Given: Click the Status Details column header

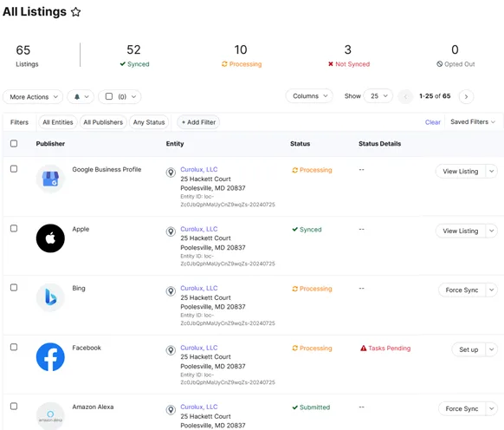Looking at the screenshot, I should tap(380, 144).
